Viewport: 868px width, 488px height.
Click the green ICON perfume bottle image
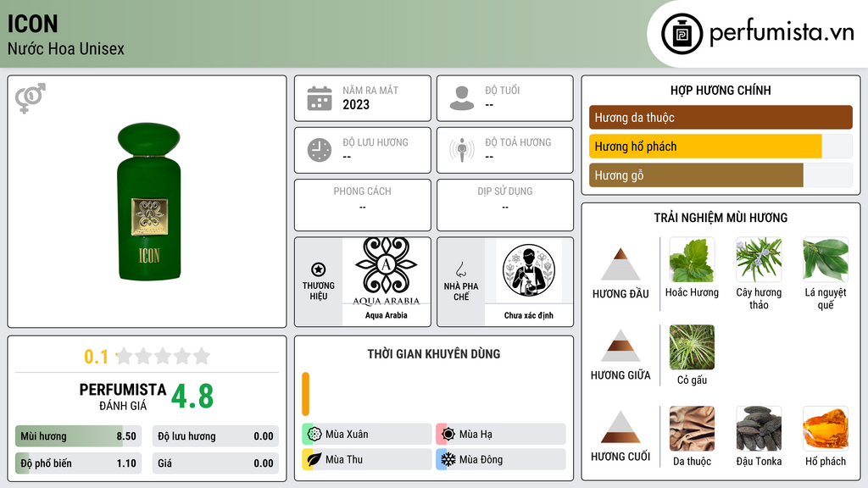click(149, 202)
